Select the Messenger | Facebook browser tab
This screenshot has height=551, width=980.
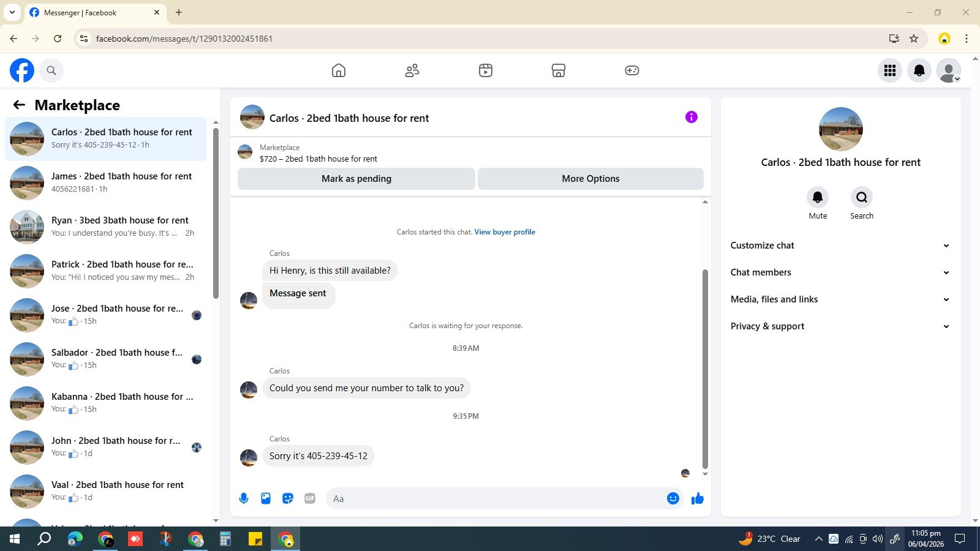pos(95,12)
